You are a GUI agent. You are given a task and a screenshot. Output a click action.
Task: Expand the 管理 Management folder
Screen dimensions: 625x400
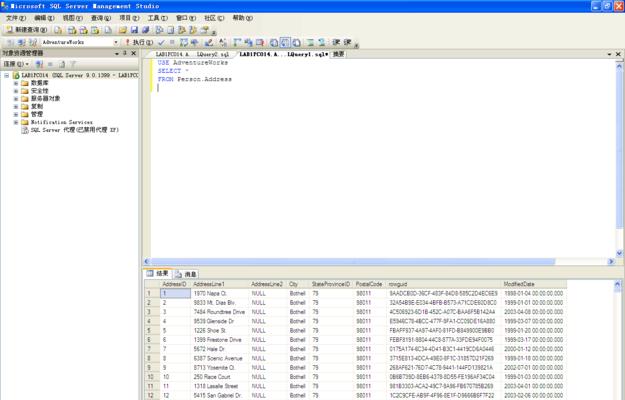tap(16, 114)
